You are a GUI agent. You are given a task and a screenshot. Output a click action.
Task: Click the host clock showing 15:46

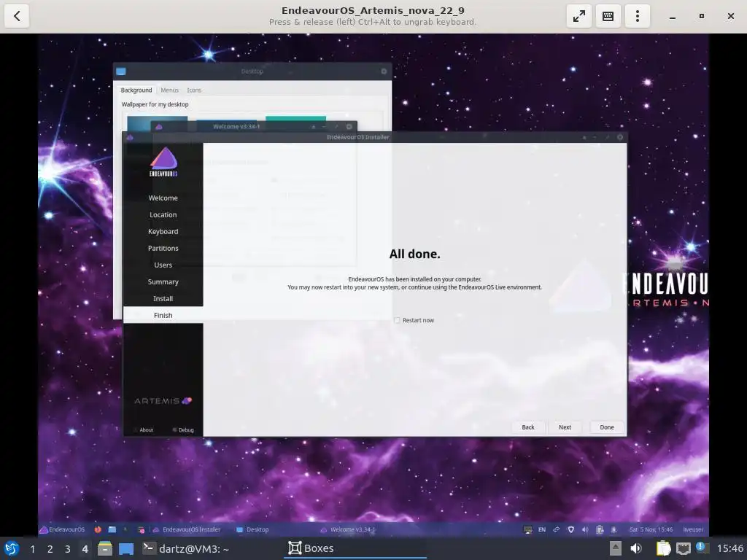pyautogui.click(x=729, y=548)
